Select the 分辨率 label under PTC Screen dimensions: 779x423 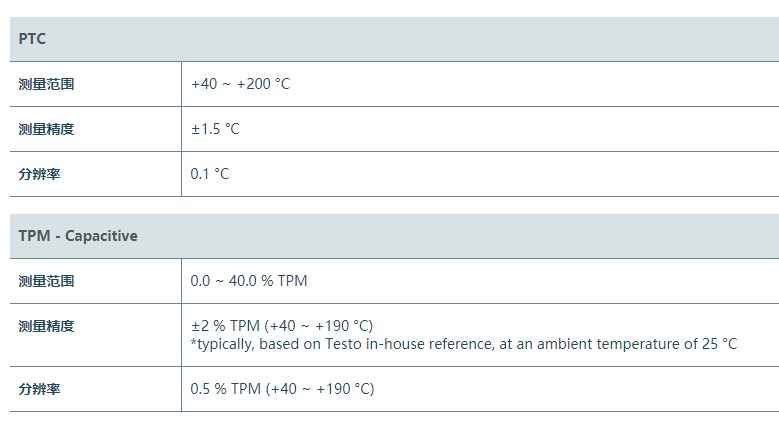[39, 174]
